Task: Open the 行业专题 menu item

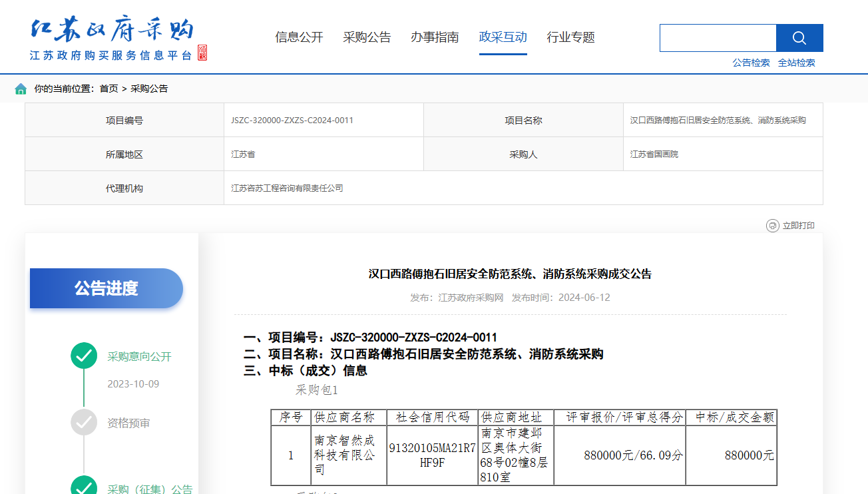Action: [570, 37]
